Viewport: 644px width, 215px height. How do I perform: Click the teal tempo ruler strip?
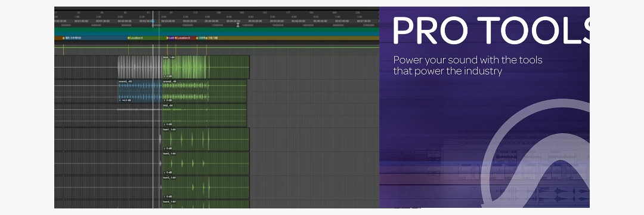click(216, 30)
